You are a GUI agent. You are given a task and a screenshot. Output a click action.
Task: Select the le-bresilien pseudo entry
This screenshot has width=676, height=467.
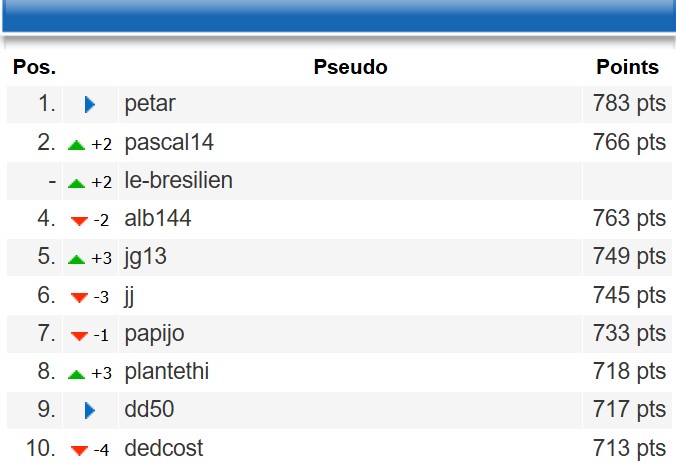click(178, 182)
